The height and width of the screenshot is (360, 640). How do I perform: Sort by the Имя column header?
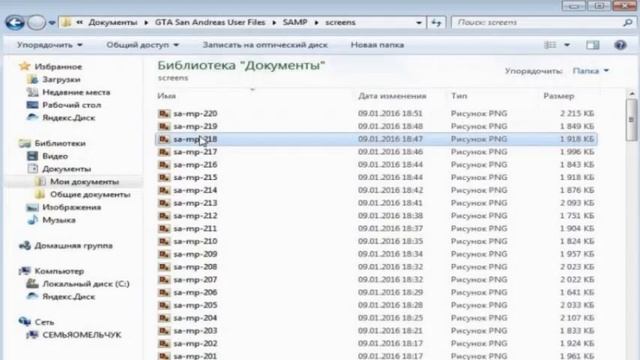point(167,96)
